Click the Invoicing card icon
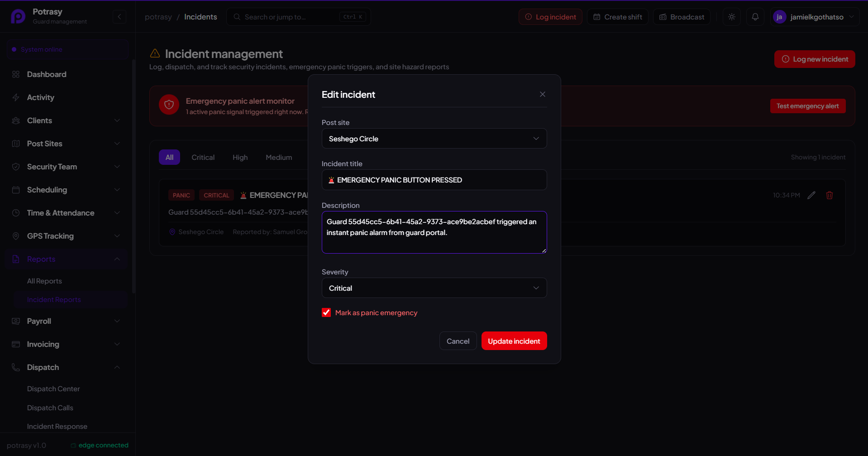Viewport: 868px width, 456px height. pyautogui.click(x=16, y=344)
